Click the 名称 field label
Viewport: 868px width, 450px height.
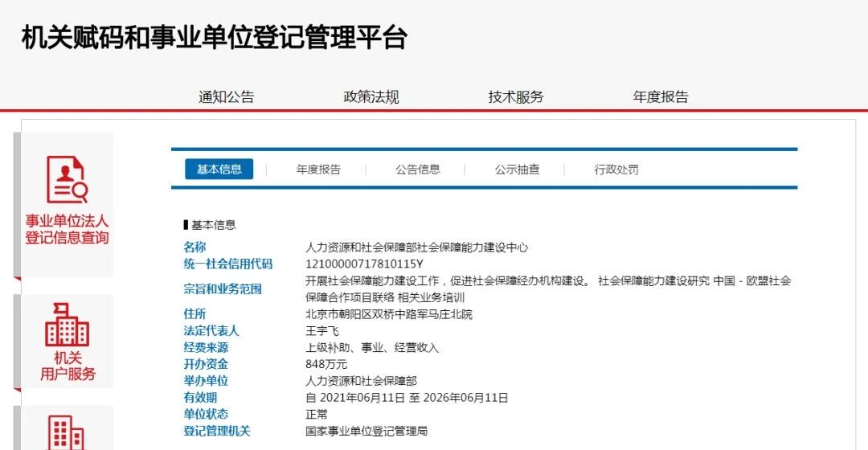pos(194,247)
